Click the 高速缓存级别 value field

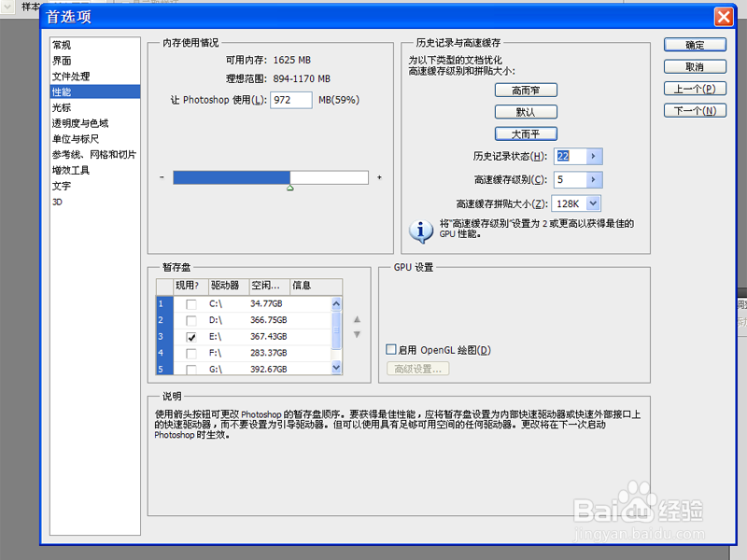(570, 179)
